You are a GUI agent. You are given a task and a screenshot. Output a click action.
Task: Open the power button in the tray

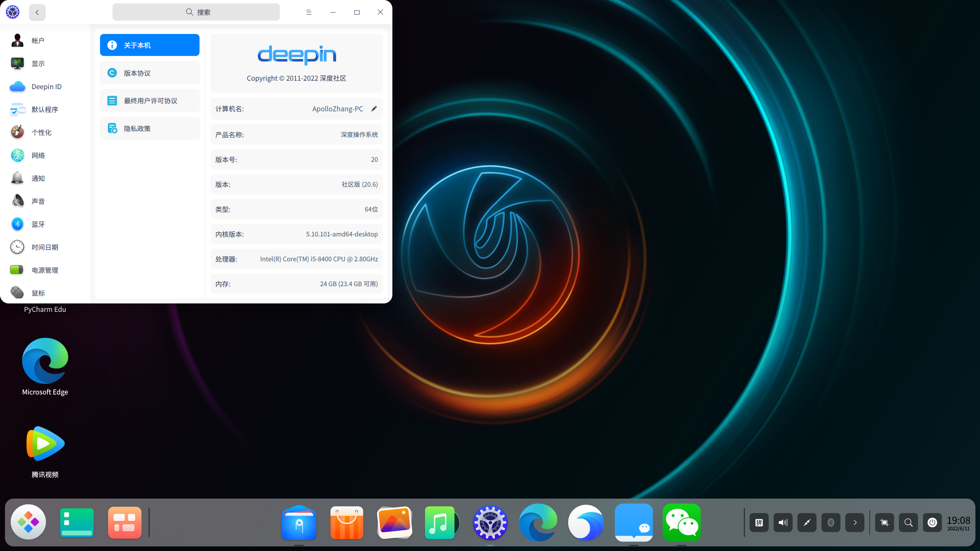(x=933, y=522)
